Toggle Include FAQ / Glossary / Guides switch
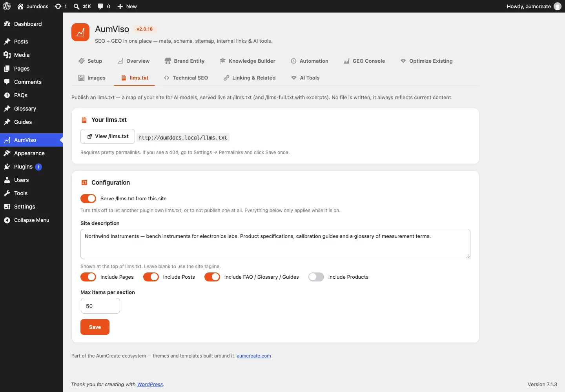Viewport: 565px width, 392px height. tap(212, 277)
